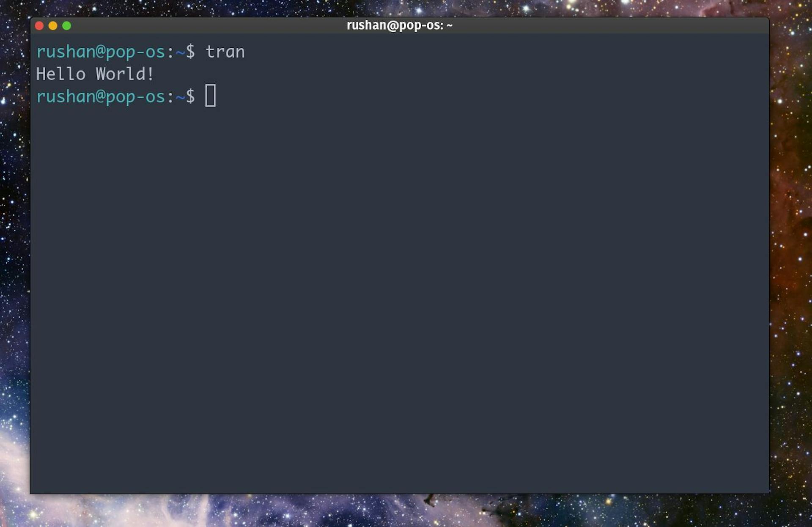The height and width of the screenshot is (527, 812).
Task: Click the galaxy desktop wallpaper left of terminal
Action: (15, 262)
